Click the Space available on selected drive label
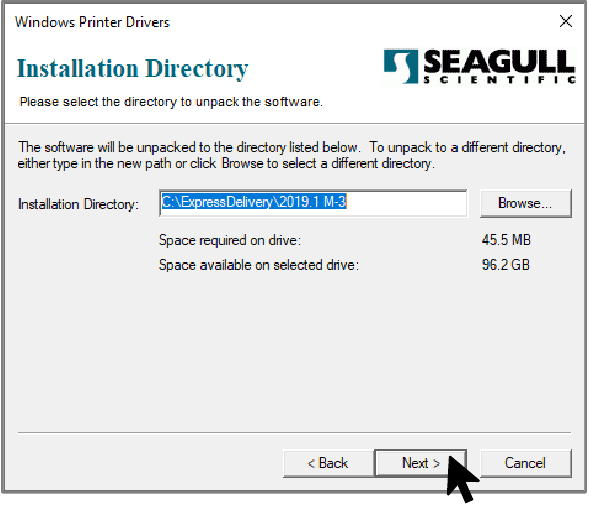 coord(259,265)
